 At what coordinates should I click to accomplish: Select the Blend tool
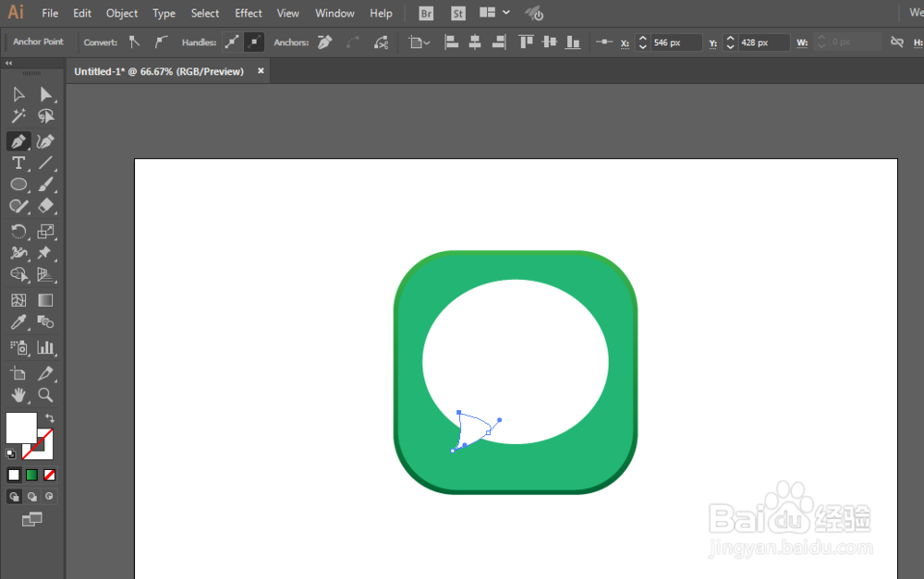(x=45, y=322)
